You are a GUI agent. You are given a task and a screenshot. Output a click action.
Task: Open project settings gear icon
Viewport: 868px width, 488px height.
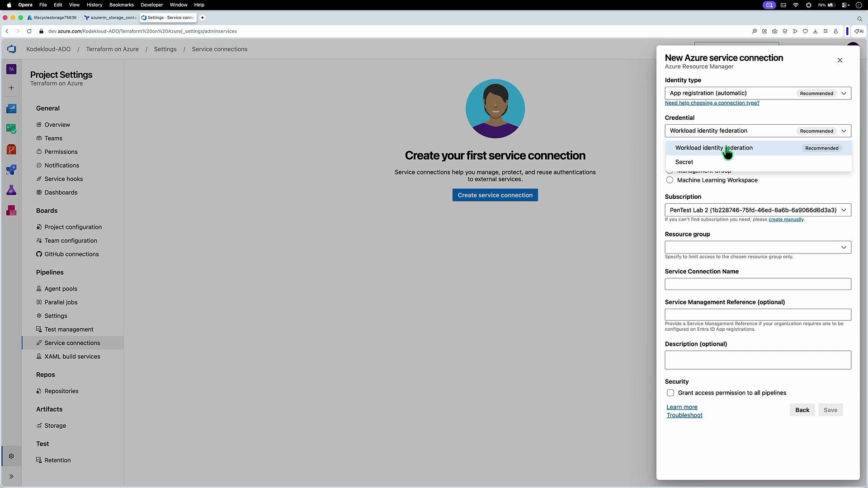pos(11,456)
